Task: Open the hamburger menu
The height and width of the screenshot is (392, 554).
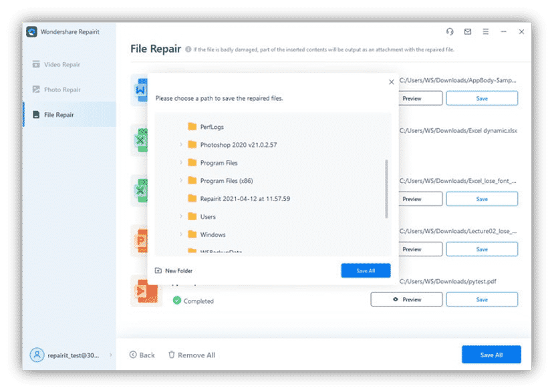Action: pos(486,31)
